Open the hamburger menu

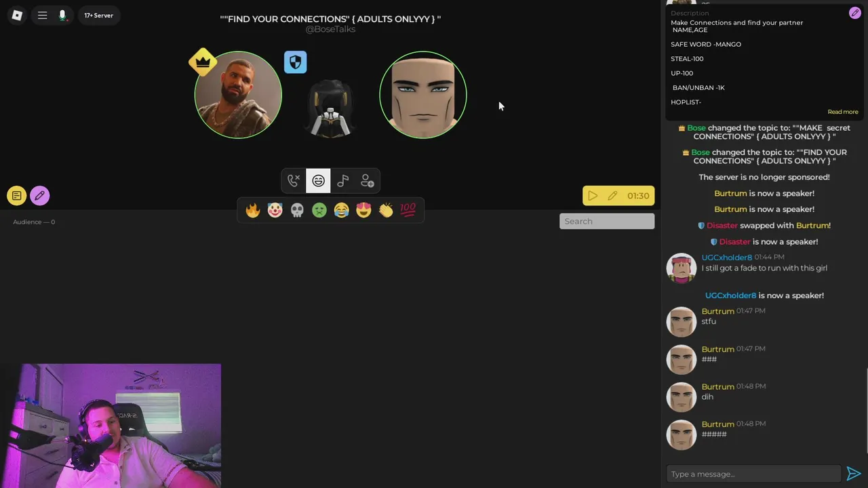coord(42,15)
